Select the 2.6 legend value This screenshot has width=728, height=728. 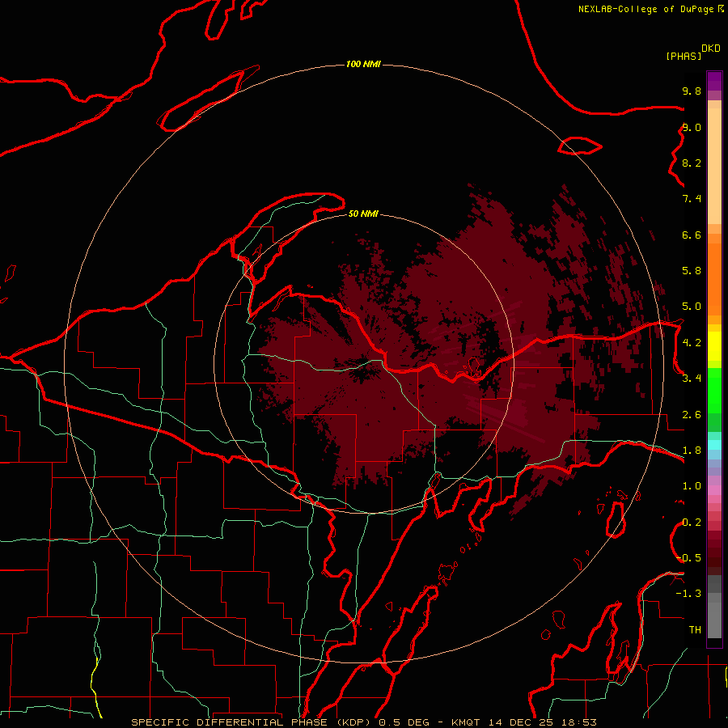click(x=692, y=415)
